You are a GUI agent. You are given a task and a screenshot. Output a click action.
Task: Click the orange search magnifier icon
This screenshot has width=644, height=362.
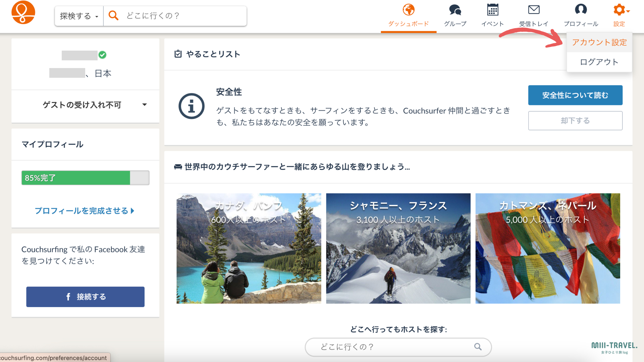point(113,15)
